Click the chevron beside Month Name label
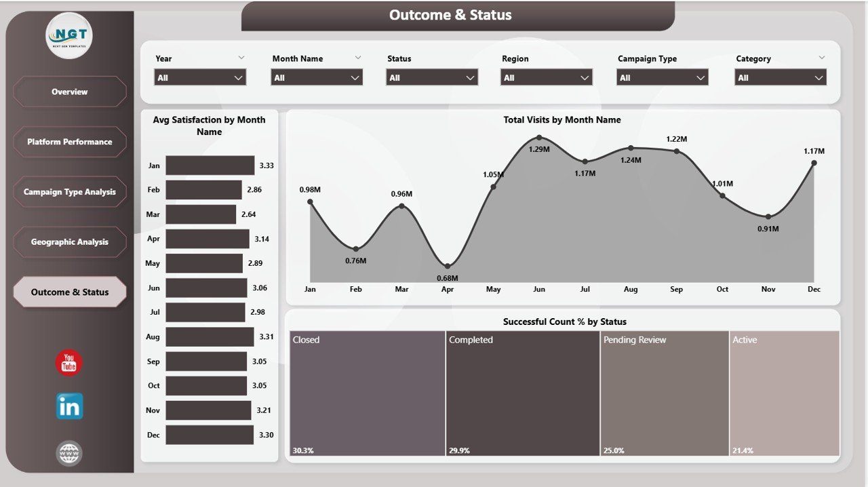Viewport: 868px width, 487px height. tap(358, 58)
